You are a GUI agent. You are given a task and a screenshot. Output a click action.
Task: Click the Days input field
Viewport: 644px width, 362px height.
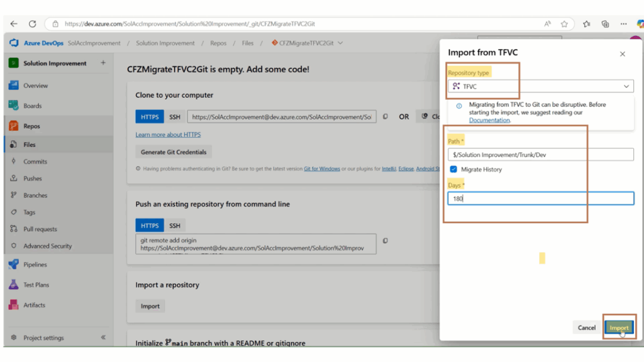[540, 198]
